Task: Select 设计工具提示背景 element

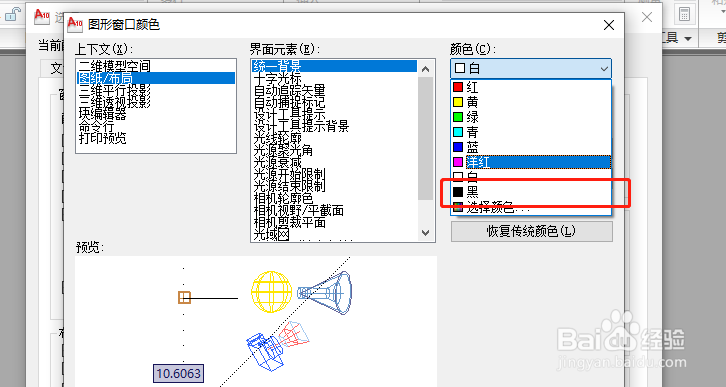Action: click(334, 126)
